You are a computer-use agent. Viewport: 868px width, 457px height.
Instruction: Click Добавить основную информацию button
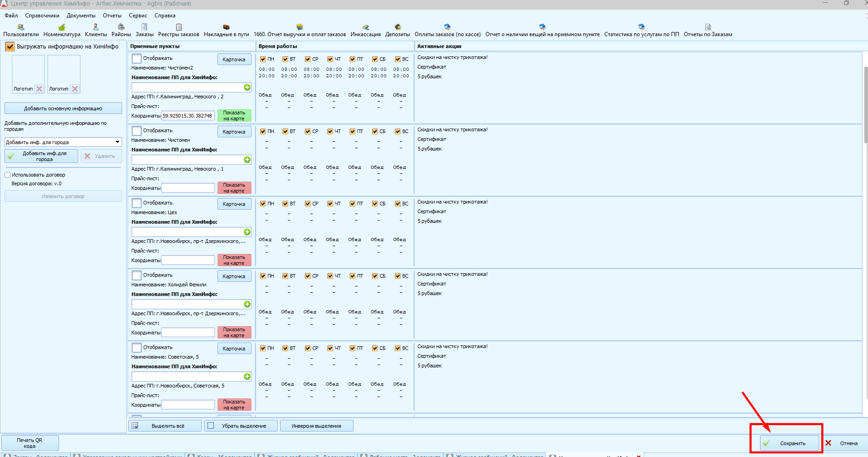tap(63, 108)
